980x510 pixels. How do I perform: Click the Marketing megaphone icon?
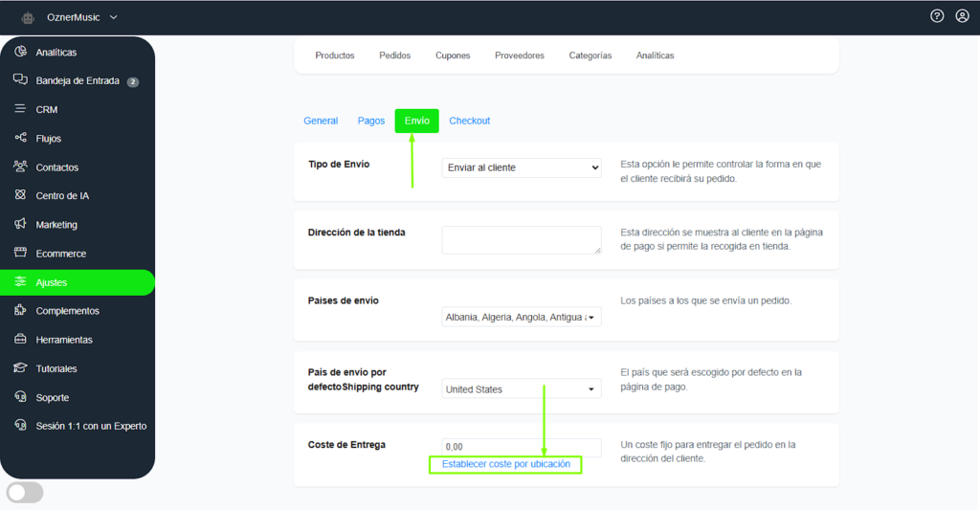point(20,224)
